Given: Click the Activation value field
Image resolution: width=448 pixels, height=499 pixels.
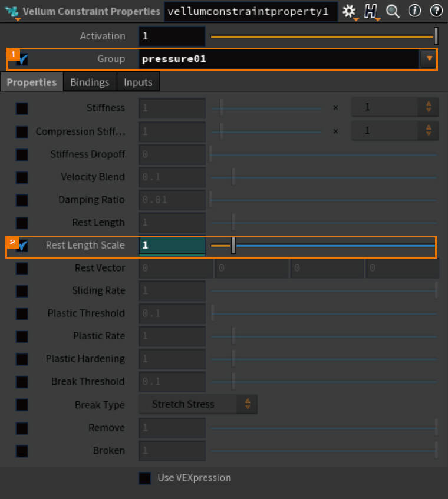Looking at the screenshot, I should [172, 37].
